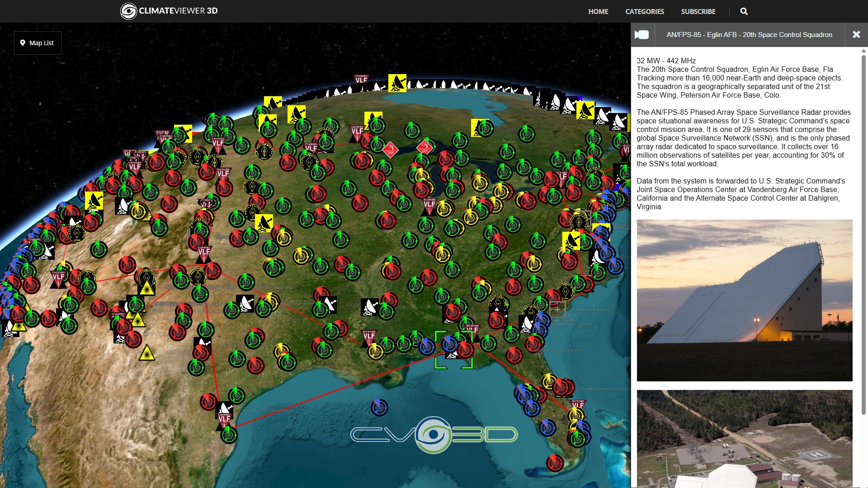Select green radar marker below south Texas VLF
868x488 pixels.
[229, 435]
